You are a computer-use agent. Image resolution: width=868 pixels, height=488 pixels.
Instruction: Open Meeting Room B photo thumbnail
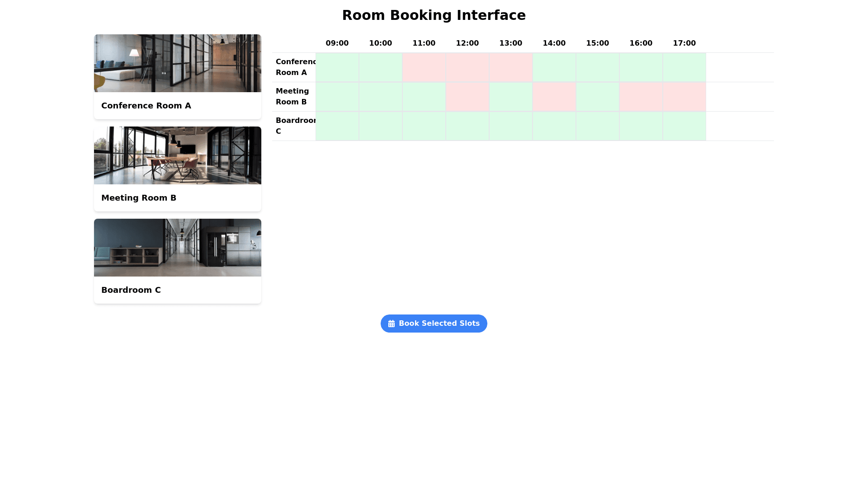pos(178,155)
